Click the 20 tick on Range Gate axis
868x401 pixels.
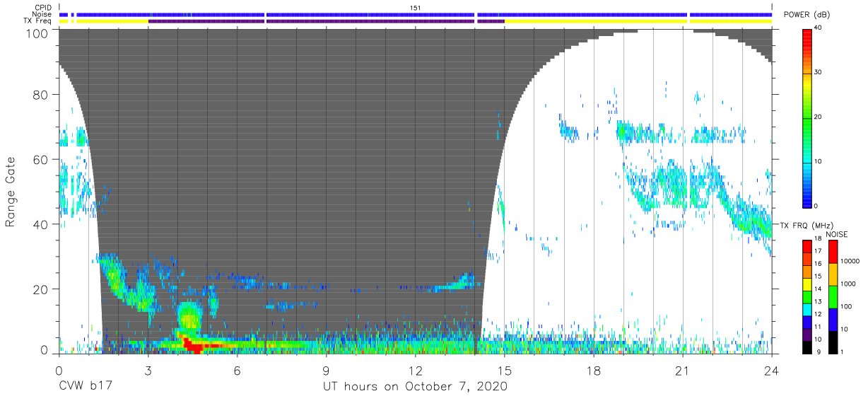(40, 289)
